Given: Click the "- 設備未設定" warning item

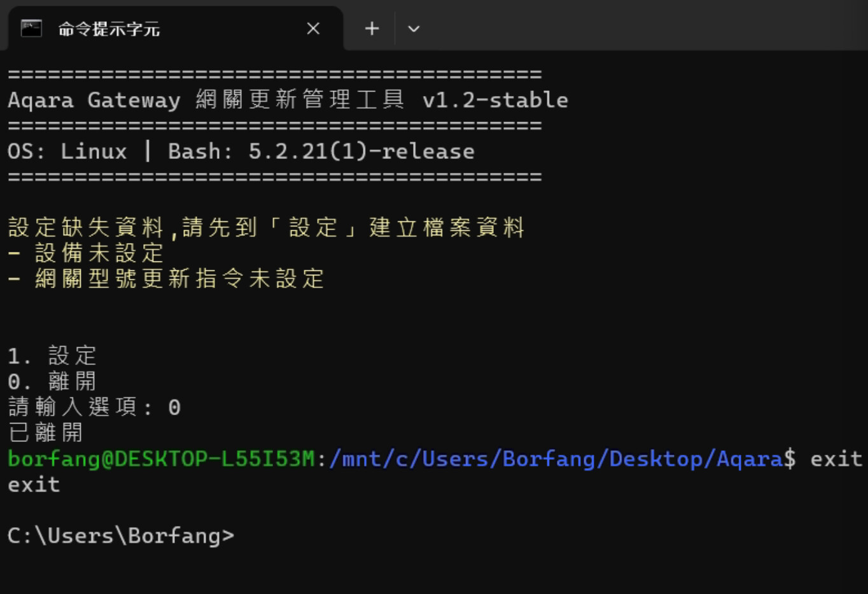Looking at the screenshot, I should [86, 253].
